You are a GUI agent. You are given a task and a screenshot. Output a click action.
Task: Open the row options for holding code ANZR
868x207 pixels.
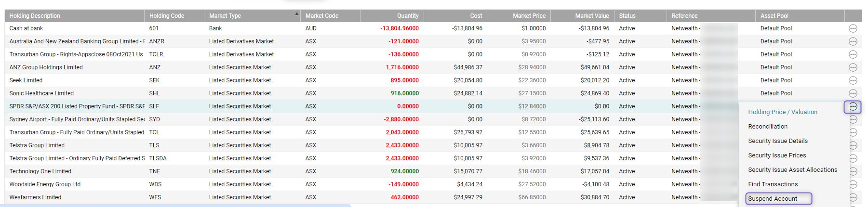(853, 41)
